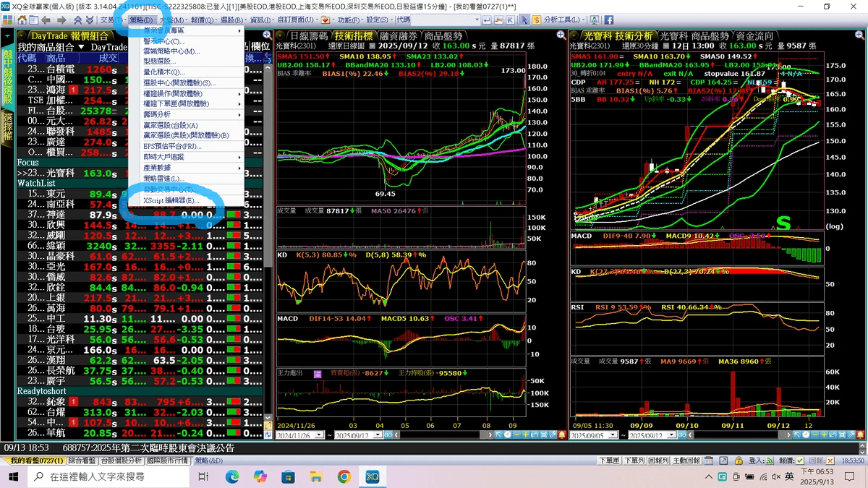
Task: Click the Copilot icon on the taskbar
Action: pos(260,476)
